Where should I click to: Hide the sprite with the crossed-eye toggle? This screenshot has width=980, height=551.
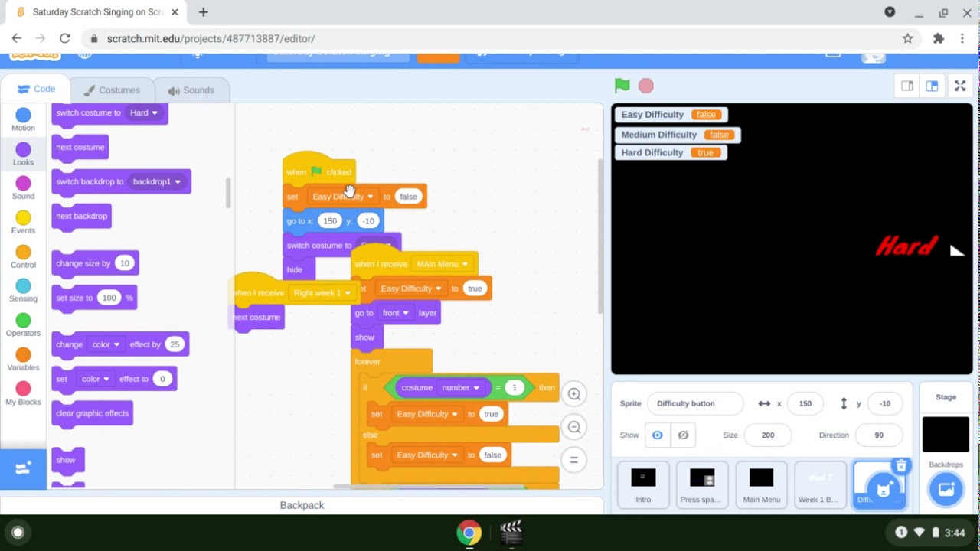[x=684, y=435]
